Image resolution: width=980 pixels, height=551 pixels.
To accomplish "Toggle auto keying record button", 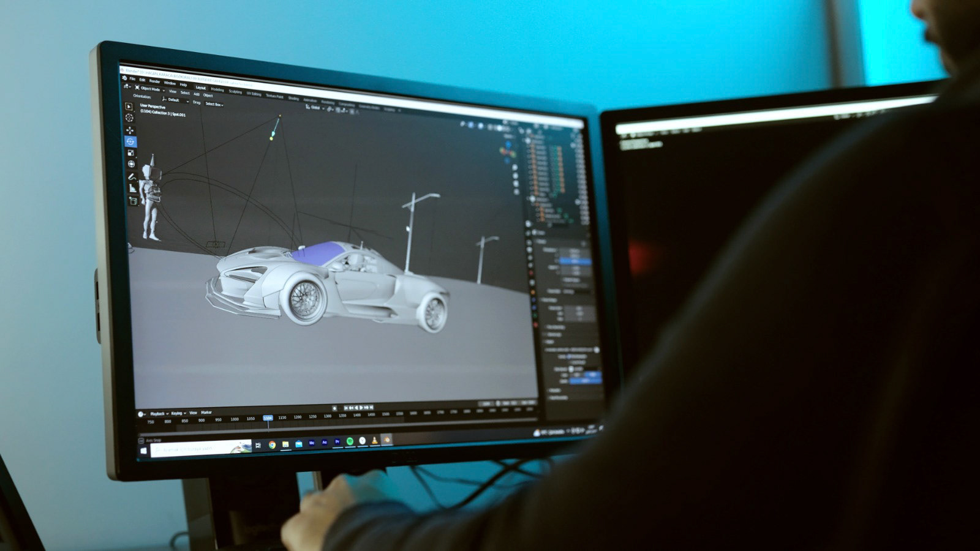I will coord(334,408).
